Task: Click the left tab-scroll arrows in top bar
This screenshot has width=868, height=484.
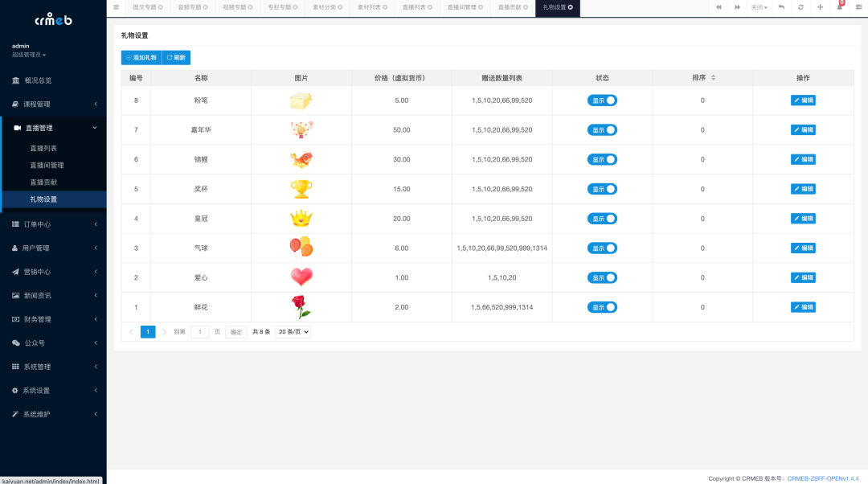Action: [719, 7]
